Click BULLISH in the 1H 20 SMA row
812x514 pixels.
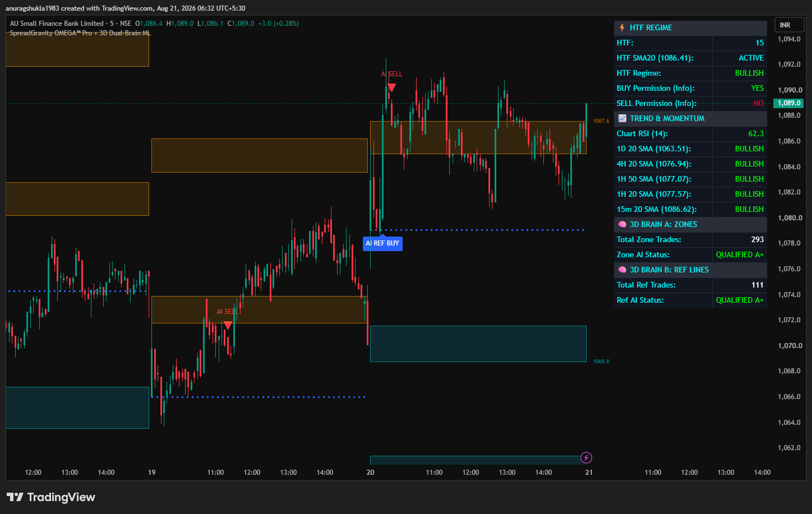point(749,194)
